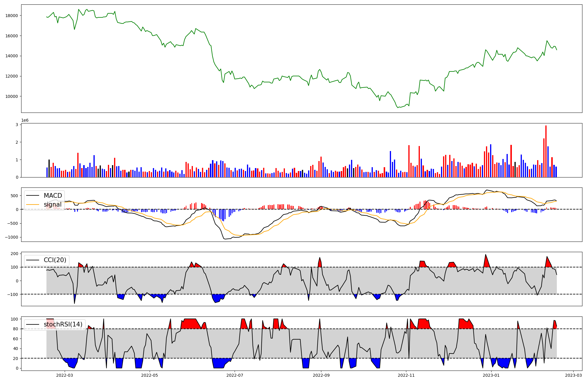Click the CCI(20) legend entry
The width and height of the screenshot is (588, 382).
point(55,260)
